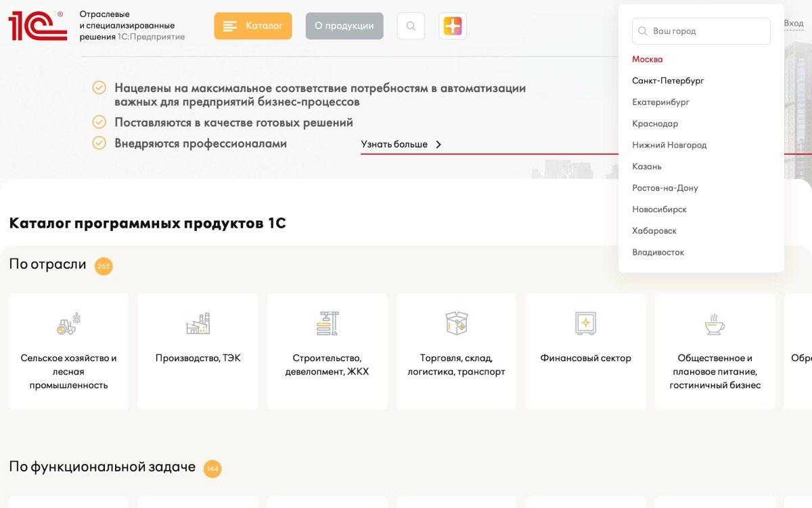Click the safe icon for Финансовый сектор
This screenshot has height=508, width=812.
(x=586, y=323)
